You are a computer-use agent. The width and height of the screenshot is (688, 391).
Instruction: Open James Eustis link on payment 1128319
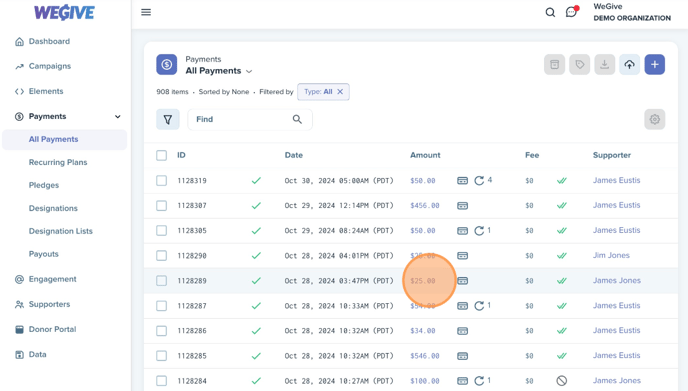pyautogui.click(x=616, y=180)
